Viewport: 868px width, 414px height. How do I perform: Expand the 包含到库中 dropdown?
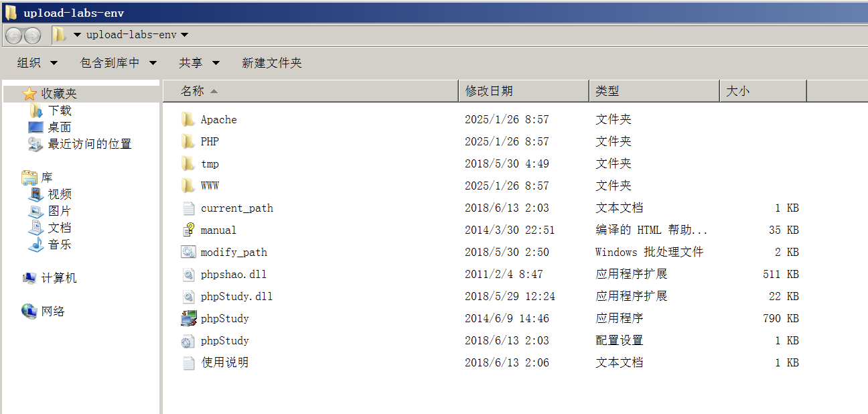(118, 63)
